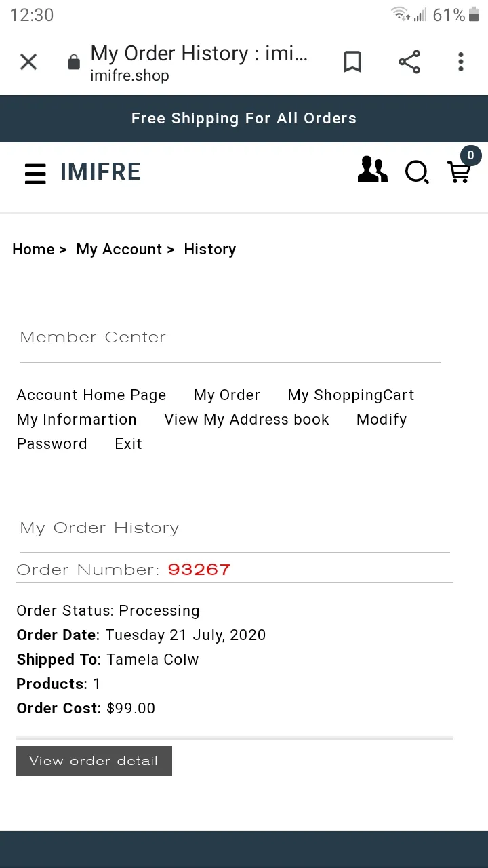Click Exit to log out
The height and width of the screenshot is (868, 488).
coord(129,444)
